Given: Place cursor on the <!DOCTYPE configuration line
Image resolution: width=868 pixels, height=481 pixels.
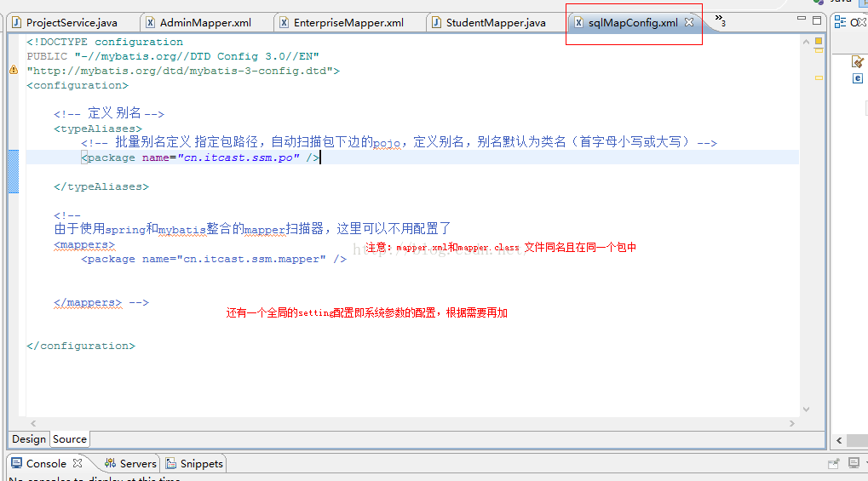Looking at the screenshot, I should [105, 42].
